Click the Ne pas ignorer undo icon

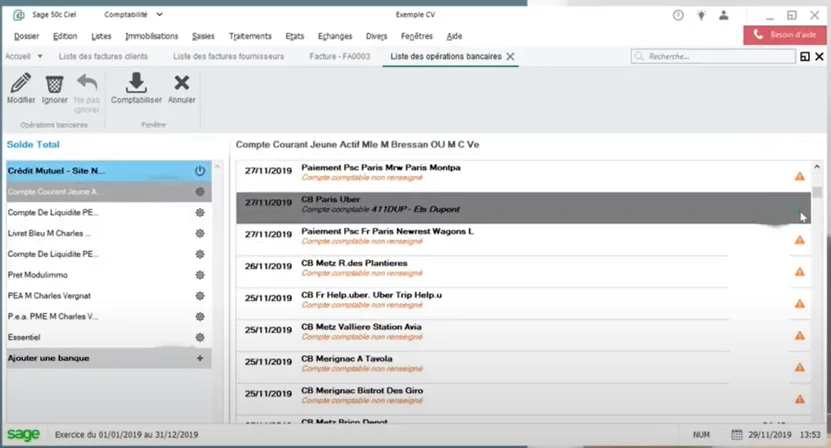click(87, 83)
